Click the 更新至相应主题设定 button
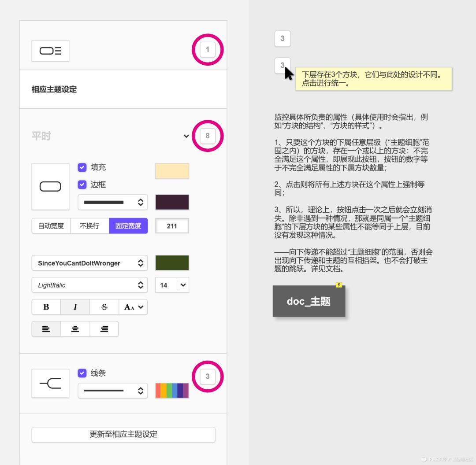476x465 pixels. pos(123,434)
